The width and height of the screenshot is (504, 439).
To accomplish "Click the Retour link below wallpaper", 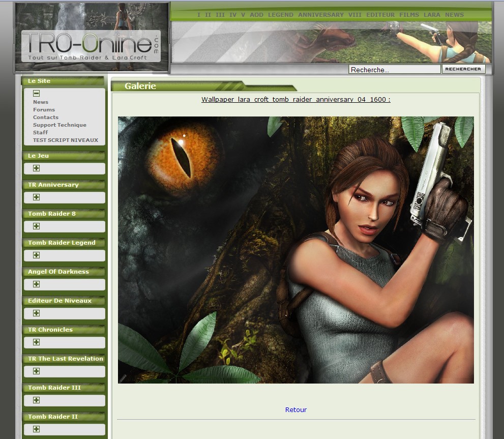I will click(x=295, y=409).
